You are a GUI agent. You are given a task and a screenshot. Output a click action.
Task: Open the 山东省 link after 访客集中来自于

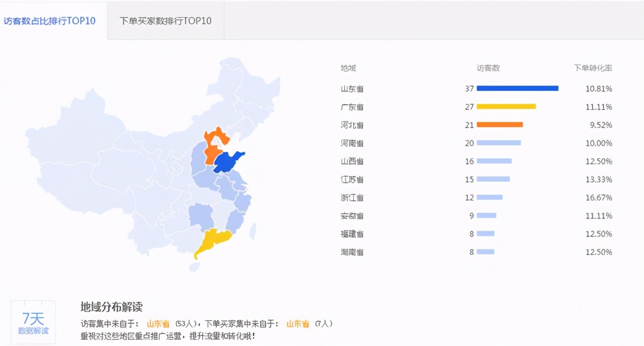pos(158,324)
